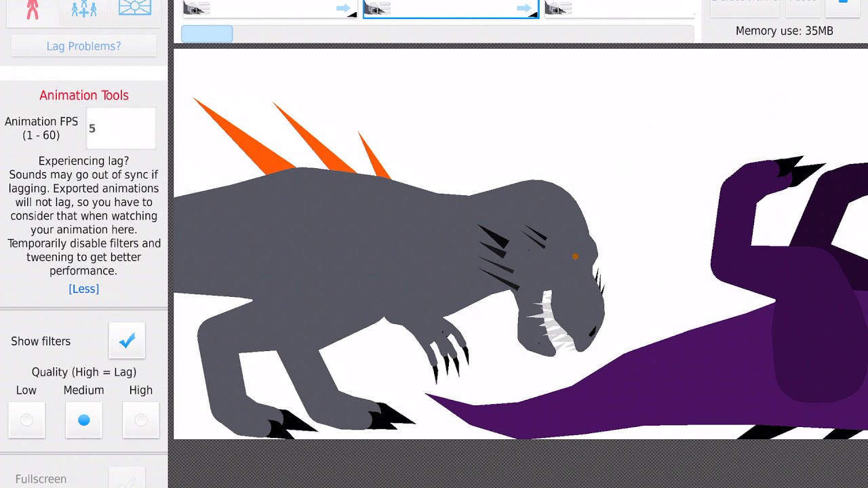Screen dimensions: 868x488
Task: Select the Low quality radio button
Action: click(x=26, y=420)
